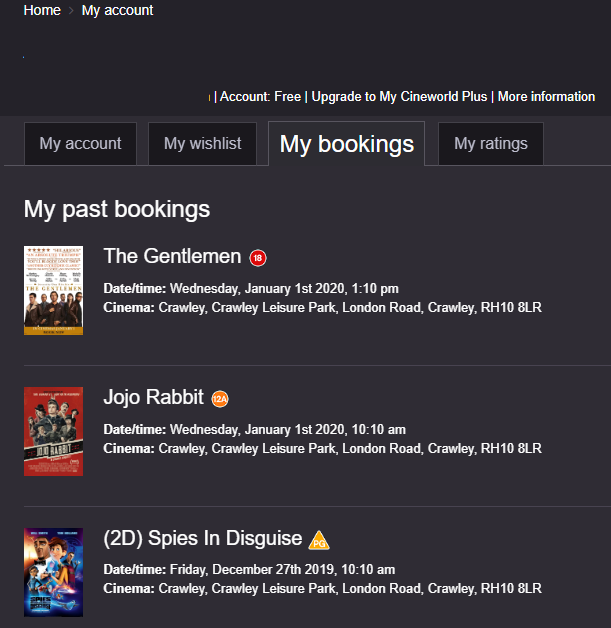
Task: Click the breadcrumb separator arrow
Action: [x=71, y=10]
